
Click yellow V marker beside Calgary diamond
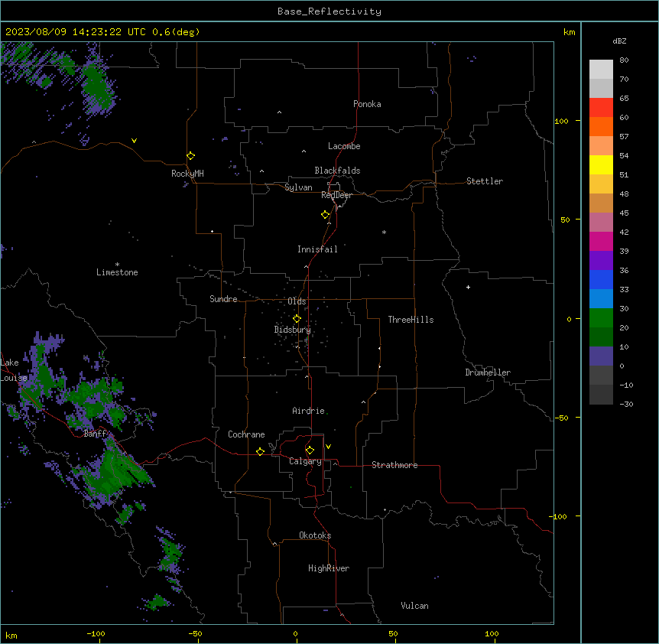[x=328, y=447]
